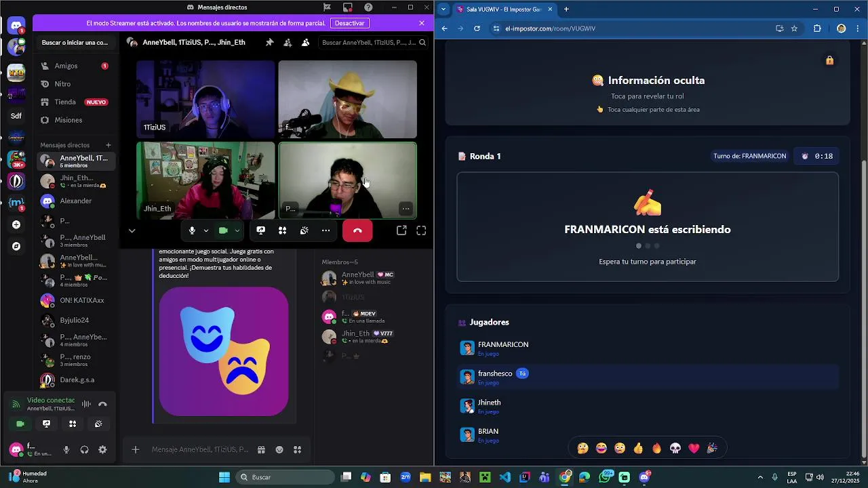Viewport: 868px width, 488px height.
Task: Toggle microphone mute in the call controls
Action: pyautogui.click(x=192, y=230)
